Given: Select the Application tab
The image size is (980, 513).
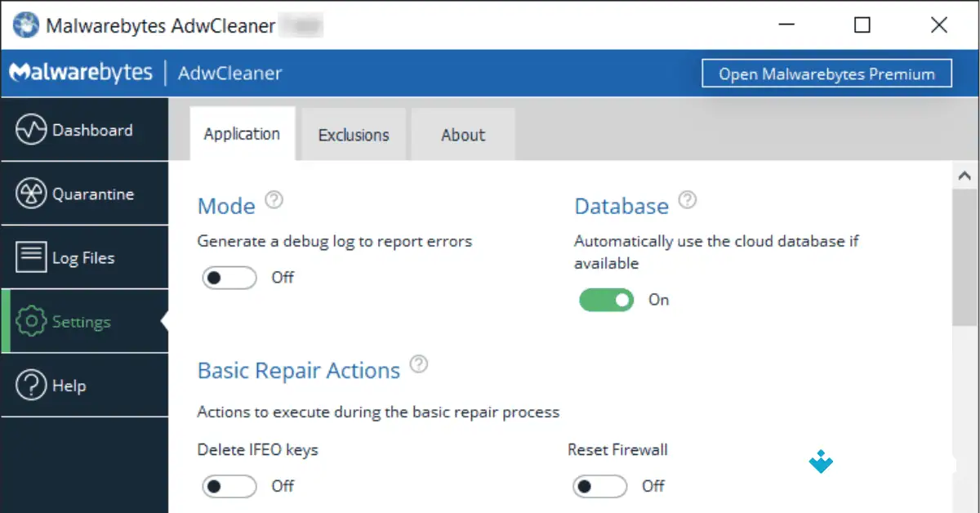Looking at the screenshot, I should coord(242,134).
